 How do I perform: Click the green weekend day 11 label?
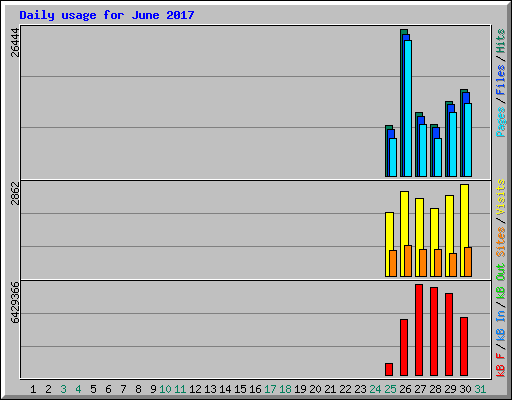[180, 389]
